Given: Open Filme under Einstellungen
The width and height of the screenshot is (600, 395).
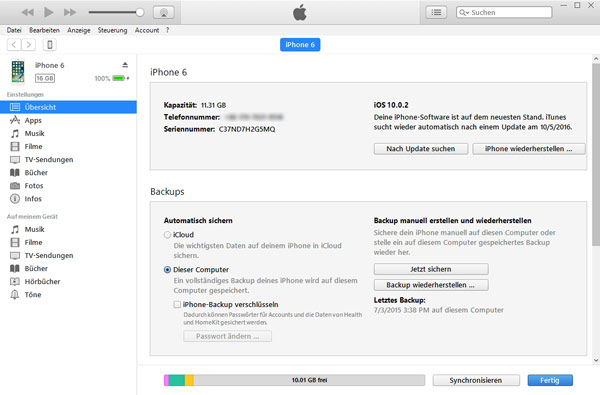Looking at the screenshot, I should coord(33,146).
